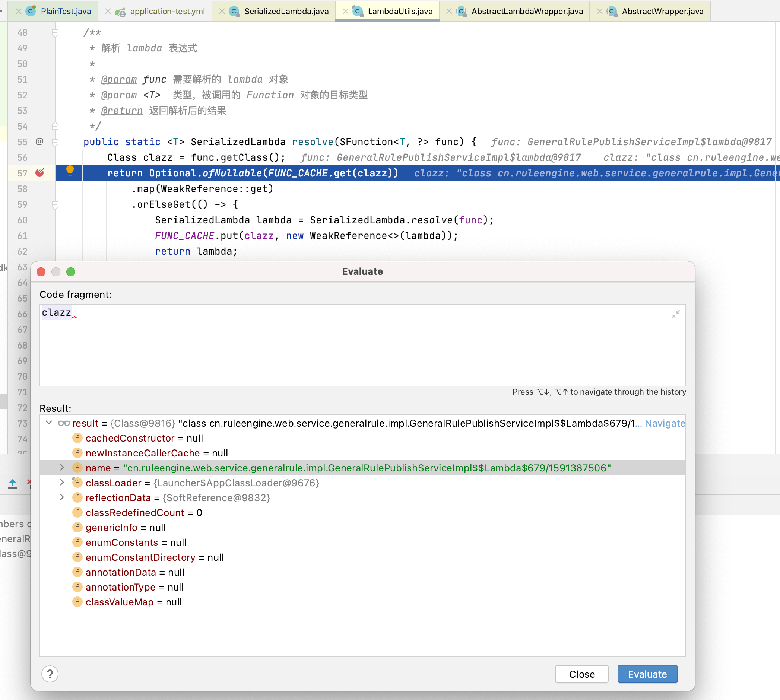Click the field icon beside cachedConstructor
This screenshot has height=700, width=780.
(77, 438)
